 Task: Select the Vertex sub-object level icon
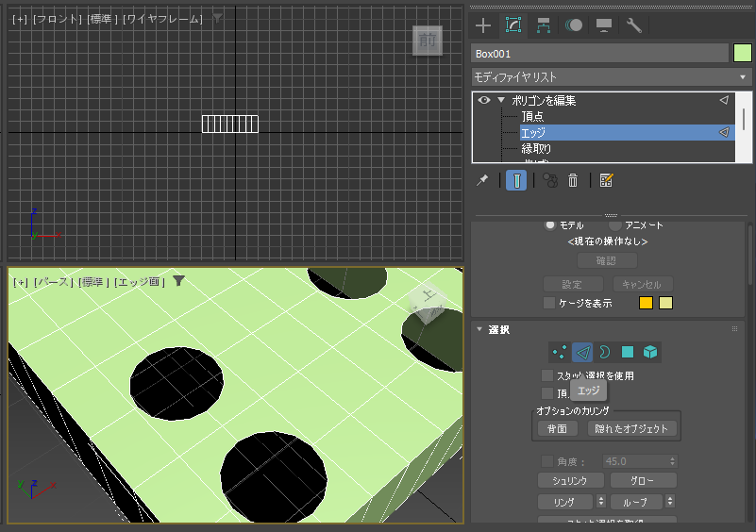[x=560, y=352]
